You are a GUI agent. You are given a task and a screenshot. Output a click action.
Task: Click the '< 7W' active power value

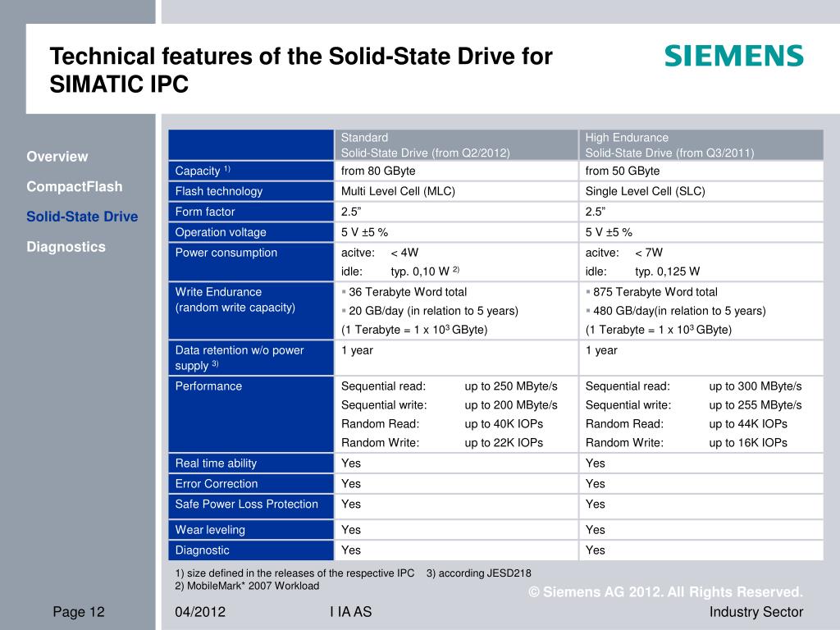[x=649, y=253]
